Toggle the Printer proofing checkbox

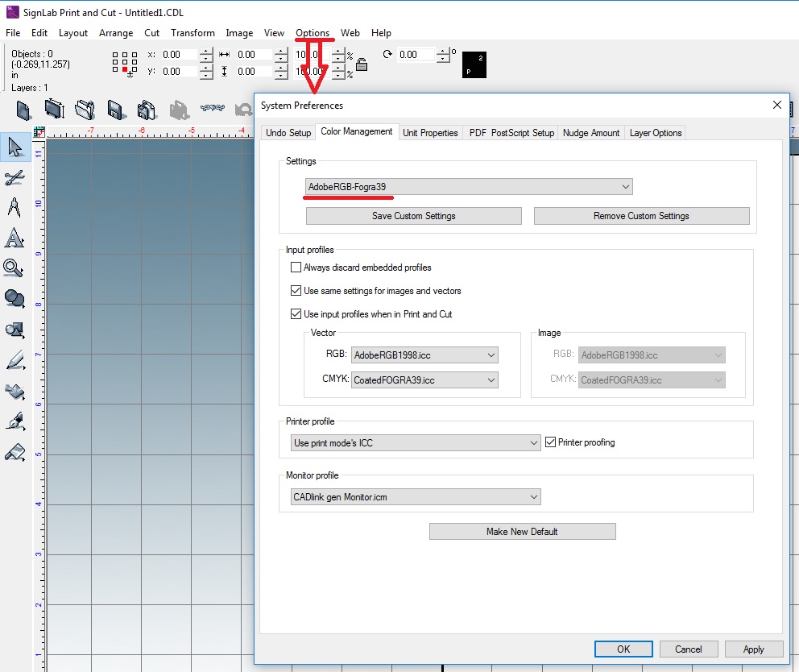[551, 442]
